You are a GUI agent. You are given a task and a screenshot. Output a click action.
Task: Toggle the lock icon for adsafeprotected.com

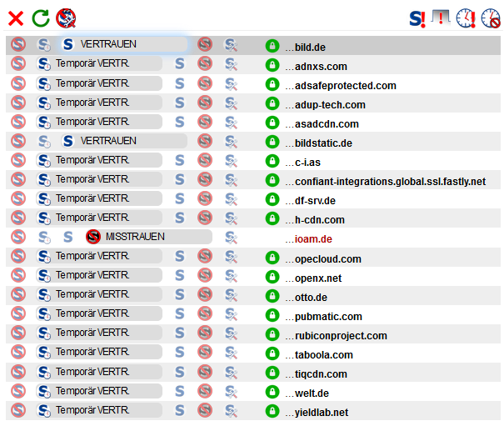click(272, 85)
